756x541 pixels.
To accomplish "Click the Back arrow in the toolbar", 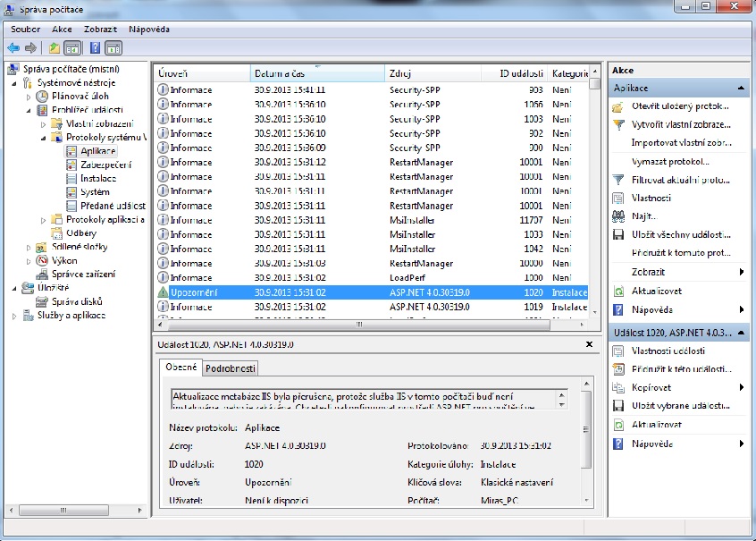I will 13,47.
